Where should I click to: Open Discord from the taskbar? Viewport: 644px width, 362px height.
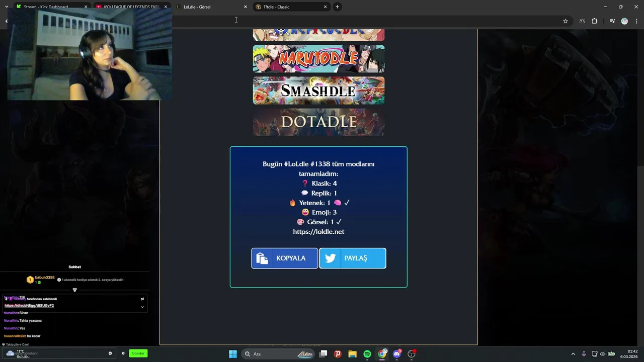point(397,354)
